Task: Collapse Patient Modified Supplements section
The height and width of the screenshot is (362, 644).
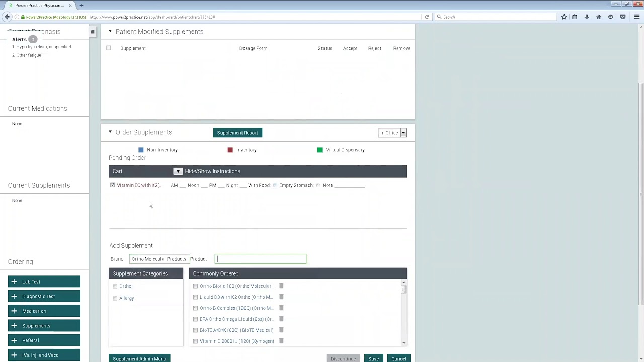Action: point(110,31)
